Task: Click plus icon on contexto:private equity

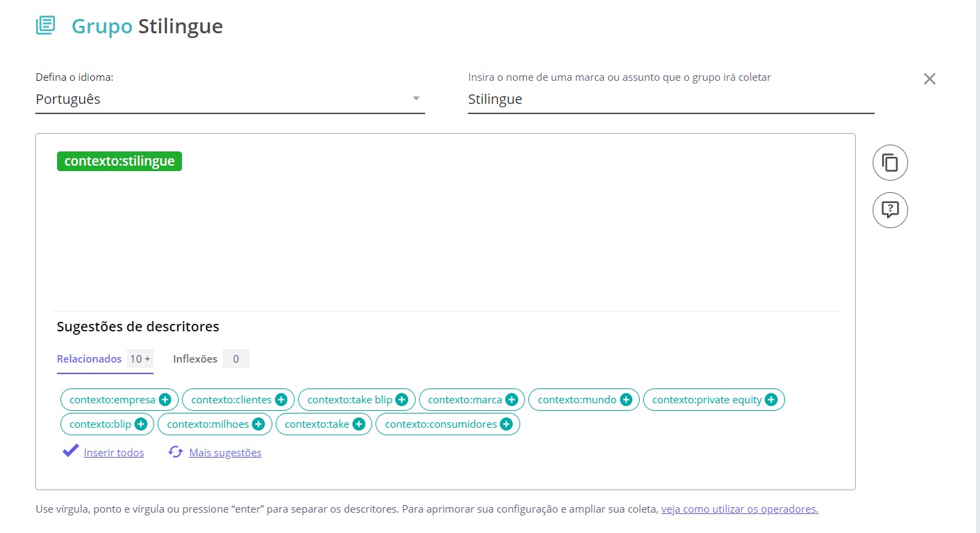Action: point(771,400)
